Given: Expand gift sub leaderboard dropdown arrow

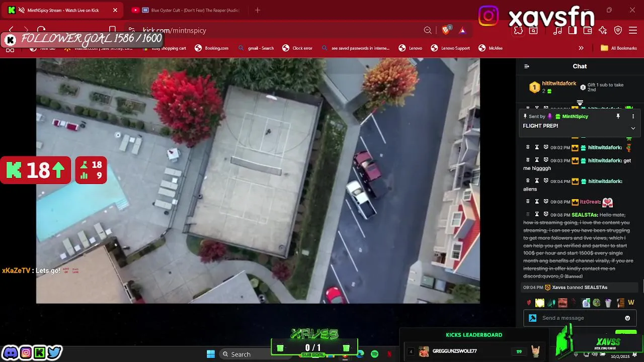Looking at the screenshot, I should pyautogui.click(x=580, y=103).
